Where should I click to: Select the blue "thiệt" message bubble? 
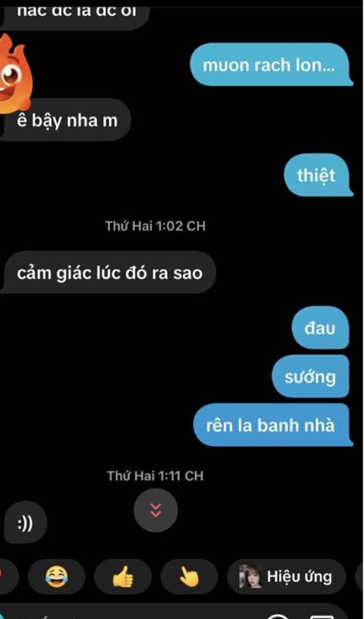coord(317,175)
